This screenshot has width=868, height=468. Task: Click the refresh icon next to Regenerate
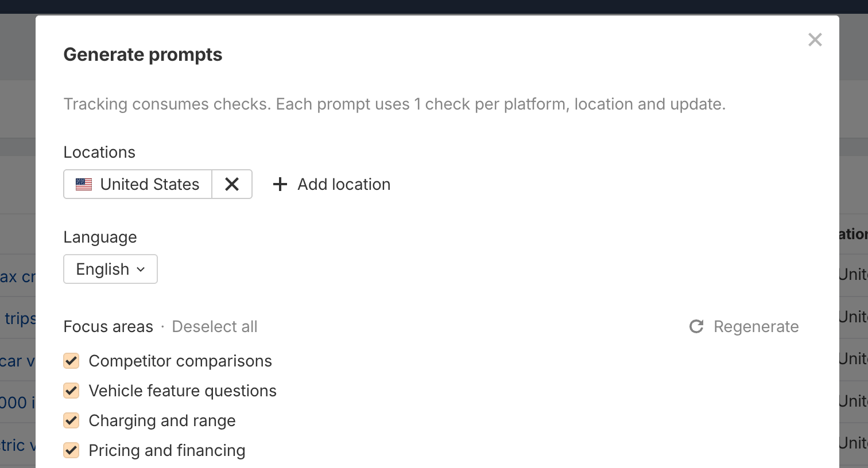pos(696,326)
